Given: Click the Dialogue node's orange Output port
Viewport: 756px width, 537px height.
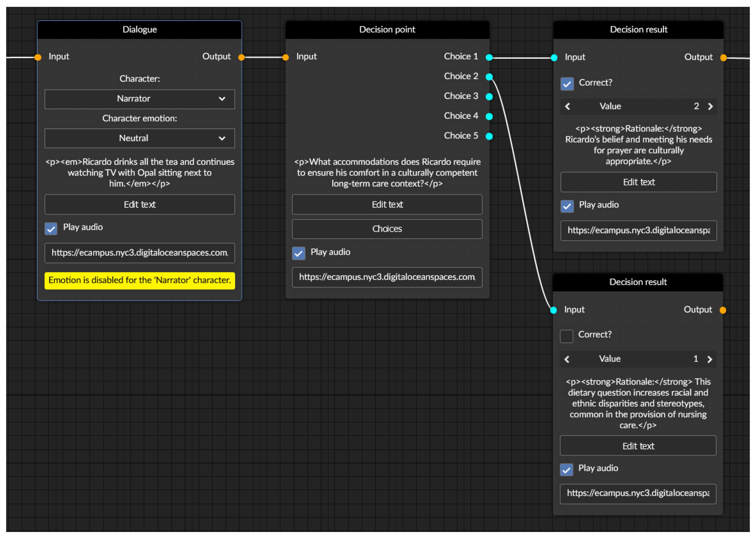Looking at the screenshot, I should tap(242, 57).
